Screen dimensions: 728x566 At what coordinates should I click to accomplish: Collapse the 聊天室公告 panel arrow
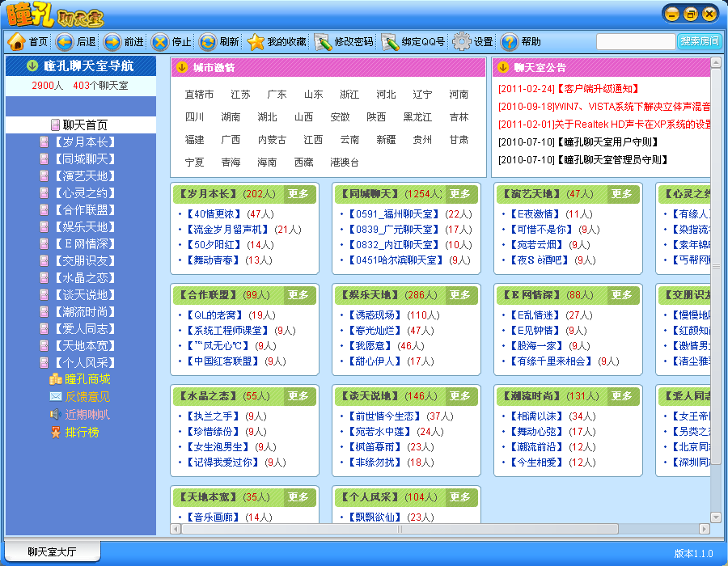coord(502,68)
